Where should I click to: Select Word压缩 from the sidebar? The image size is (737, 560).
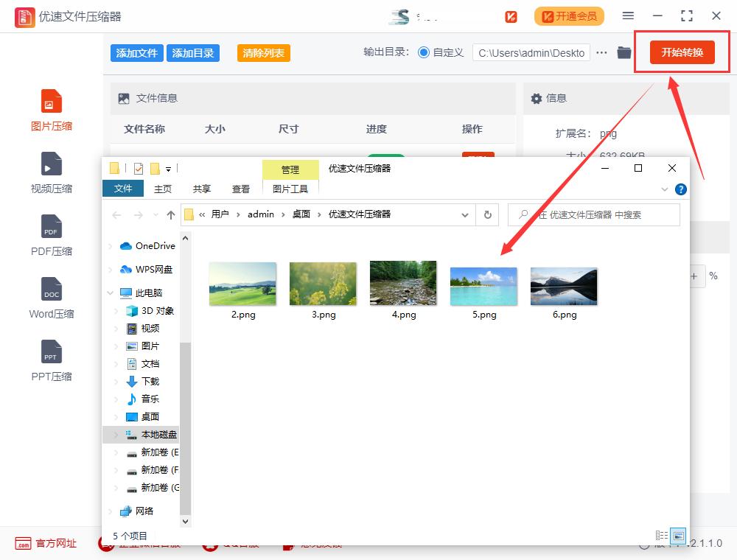[x=51, y=297]
